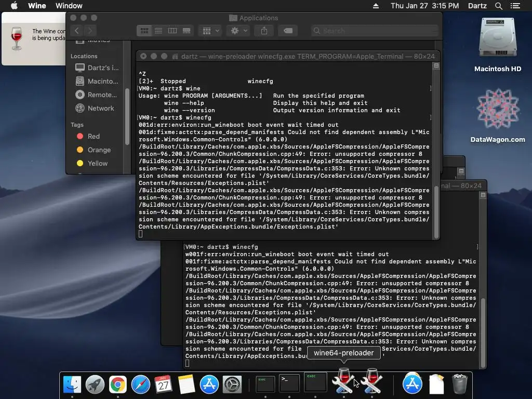Screen dimensions: 532x399
Task: Open Finder from the Dock
Action: [72, 384]
